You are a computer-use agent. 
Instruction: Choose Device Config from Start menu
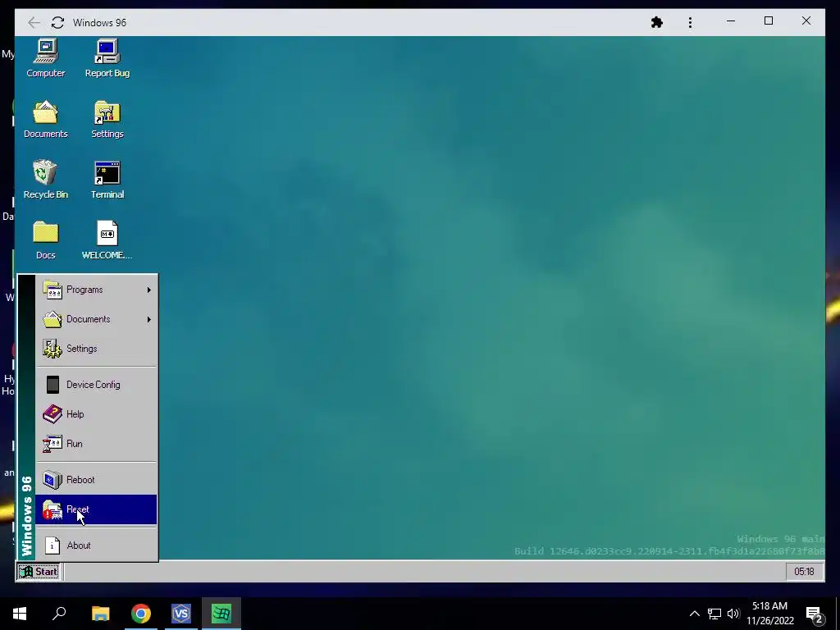point(97,385)
